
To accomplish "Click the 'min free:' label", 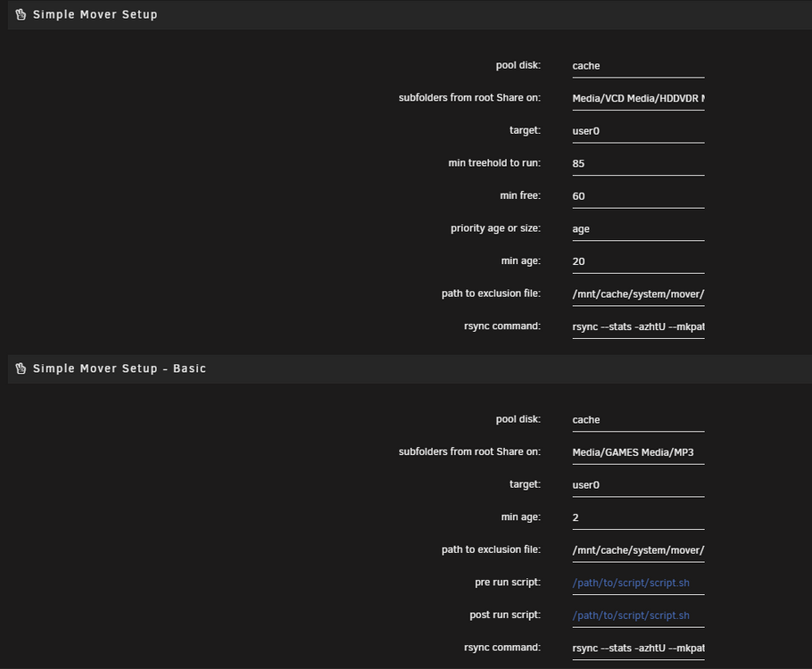I will [x=520, y=195].
